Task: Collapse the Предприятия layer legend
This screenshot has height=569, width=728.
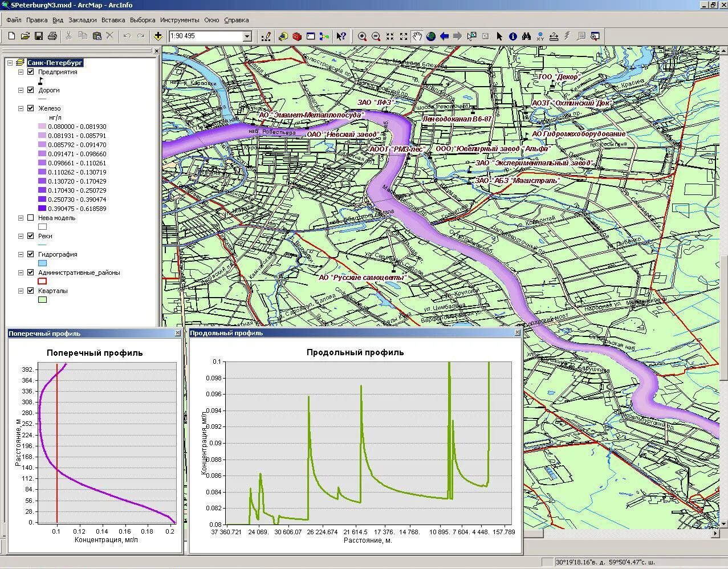Action: 21,72
